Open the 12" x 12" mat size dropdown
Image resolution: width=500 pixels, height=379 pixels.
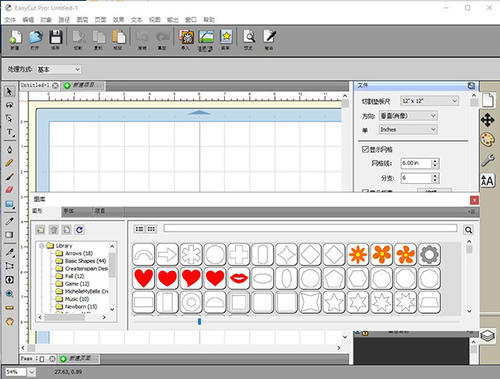[429, 101]
